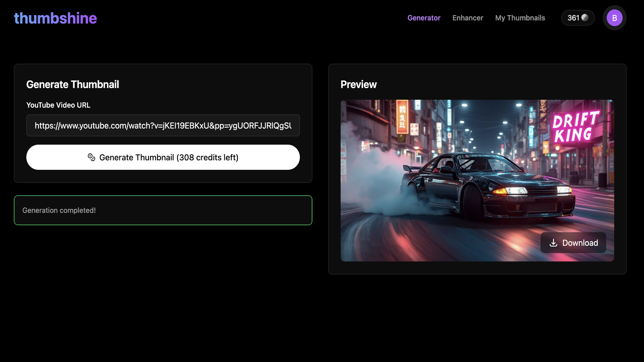
Task: Click the thumbshine logo
Action: point(55,18)
